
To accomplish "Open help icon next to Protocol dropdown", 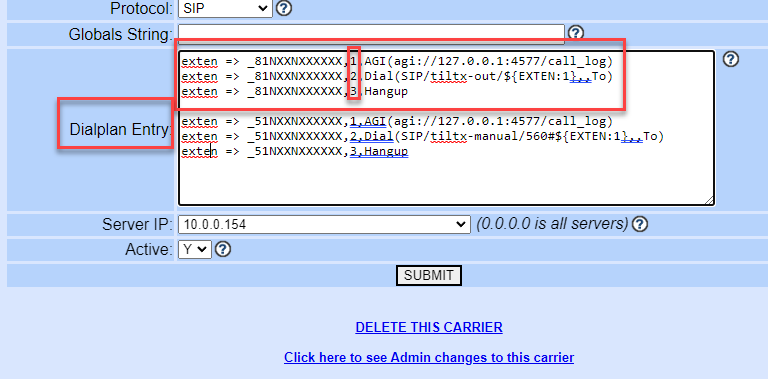I will point(284,8).
